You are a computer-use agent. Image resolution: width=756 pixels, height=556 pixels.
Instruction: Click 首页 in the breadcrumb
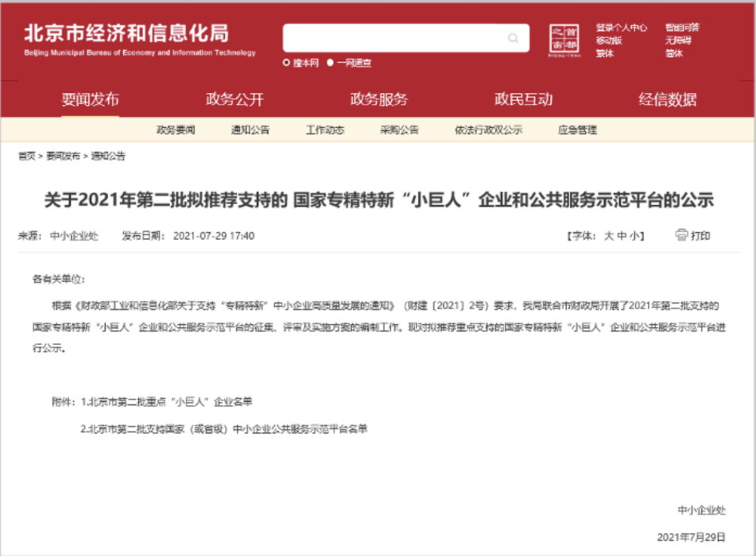click(26, 156)
